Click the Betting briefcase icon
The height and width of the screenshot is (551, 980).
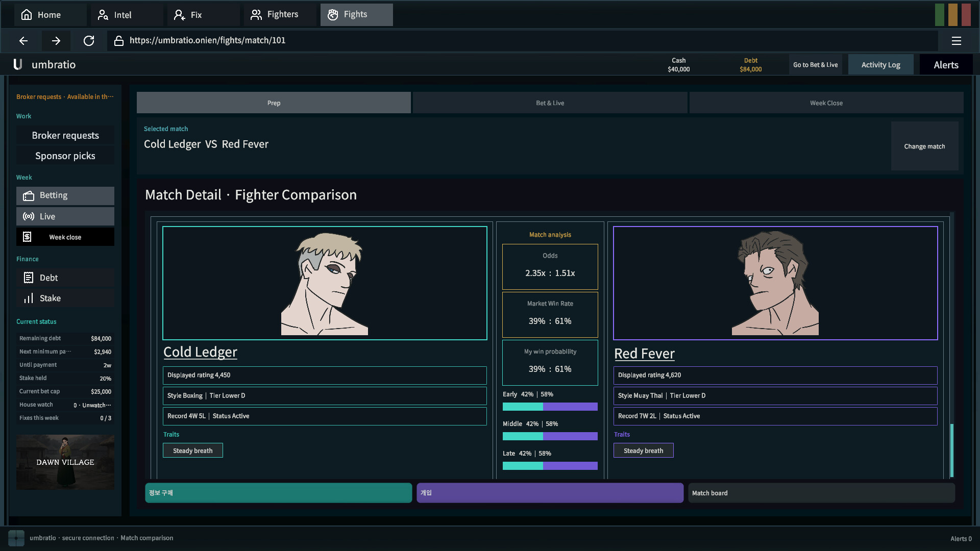[29, 196]
